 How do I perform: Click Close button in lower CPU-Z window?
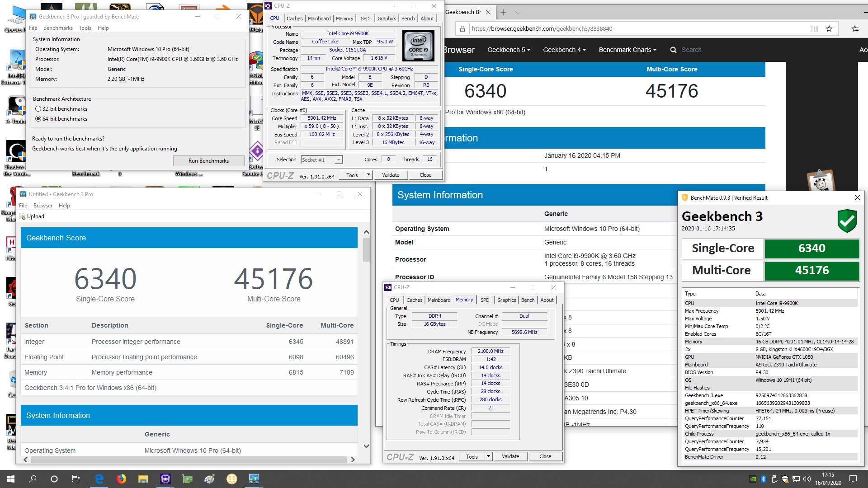pos(545,456)
